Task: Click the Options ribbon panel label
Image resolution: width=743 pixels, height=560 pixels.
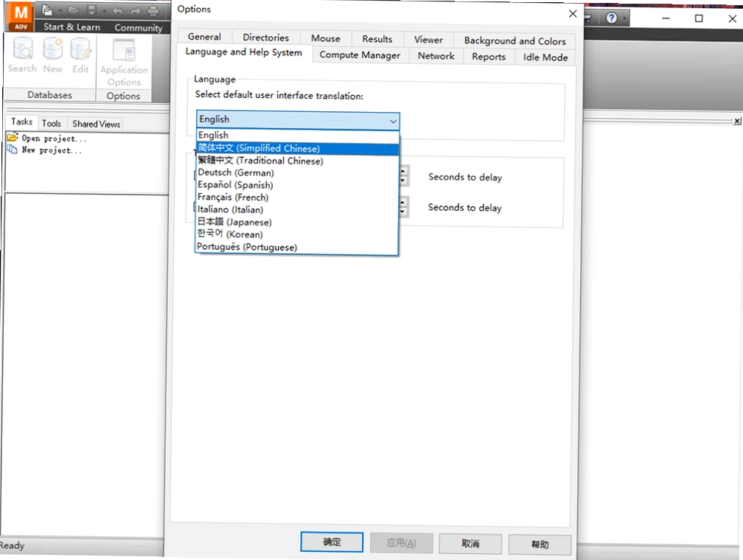Action: (x=123, y=96)
